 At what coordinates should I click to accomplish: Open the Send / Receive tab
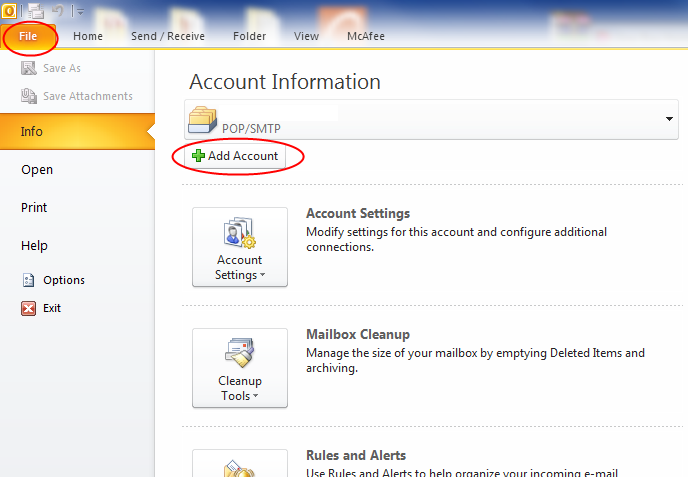168,36
